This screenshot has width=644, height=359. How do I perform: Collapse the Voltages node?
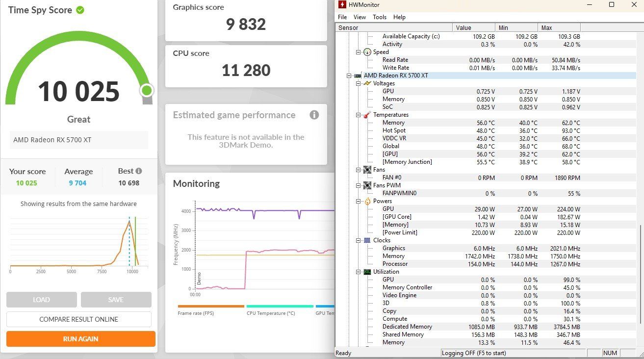[x=359, y=83]
